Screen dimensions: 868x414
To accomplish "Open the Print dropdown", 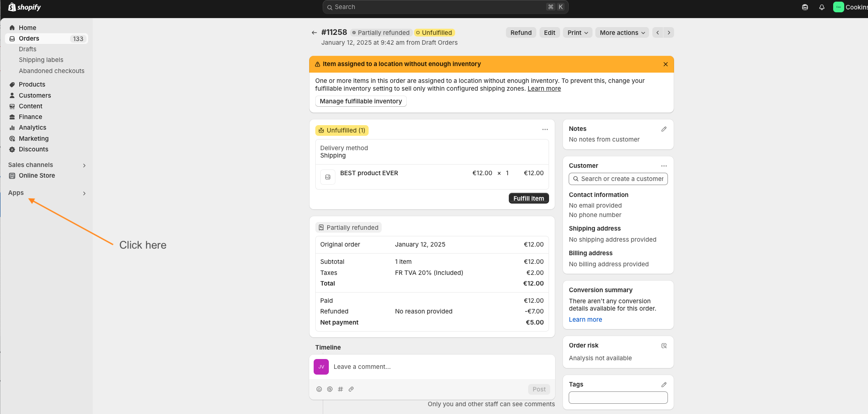I will (x=577, y=32).
